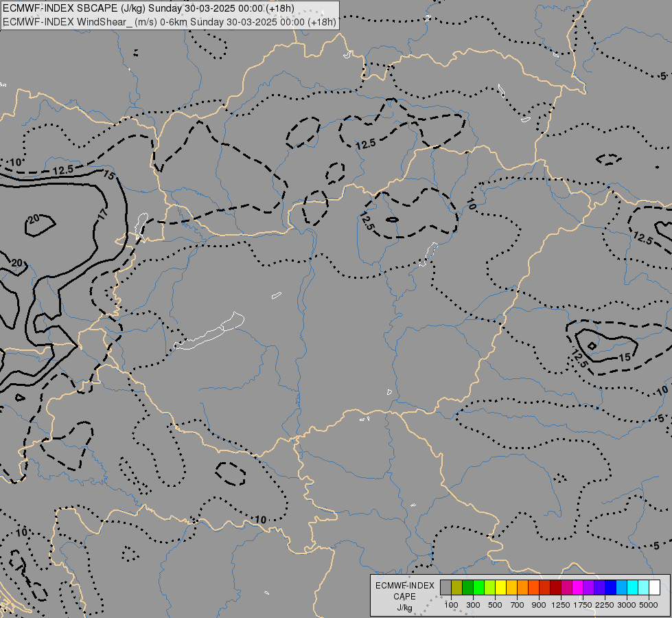The width and height of the screenshot is (672, 618).
Task: Click the 15 label on eastern closed contour
Action: click(625, 357)
